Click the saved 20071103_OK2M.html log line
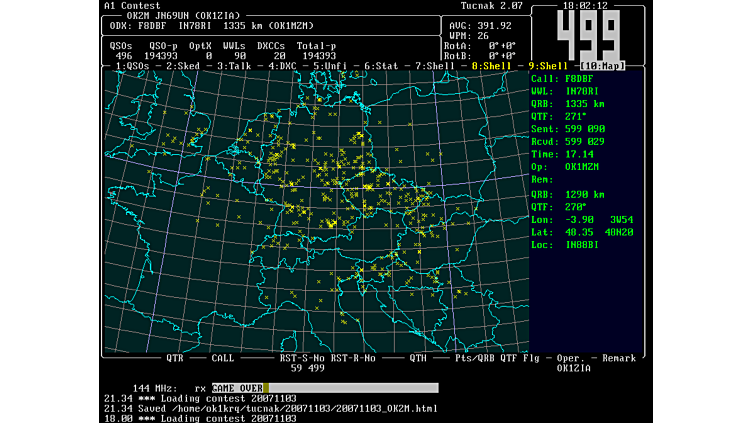This screenshot has height=423, width=752. (270, 408)
